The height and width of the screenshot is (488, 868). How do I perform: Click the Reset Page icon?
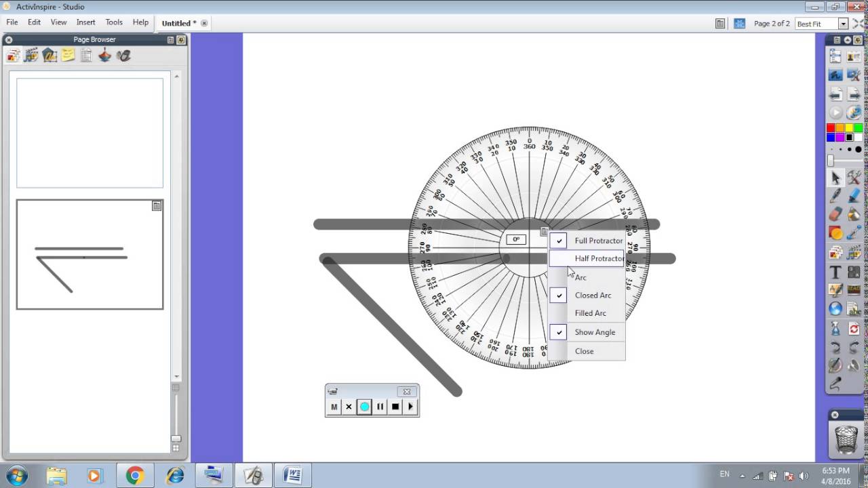tap(854, 329)
